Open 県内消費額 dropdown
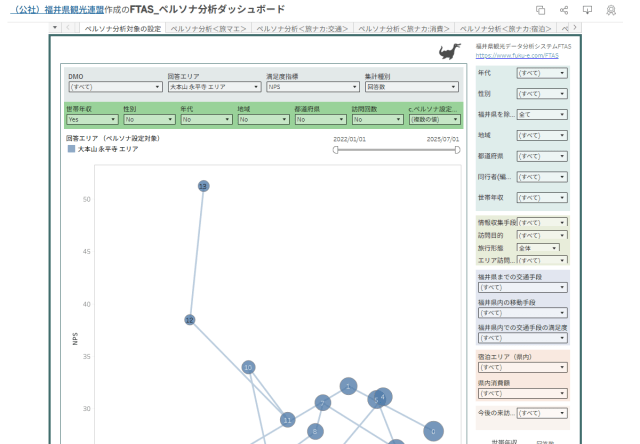Screen dimensions: 640x444 click(x=522, y=394)
